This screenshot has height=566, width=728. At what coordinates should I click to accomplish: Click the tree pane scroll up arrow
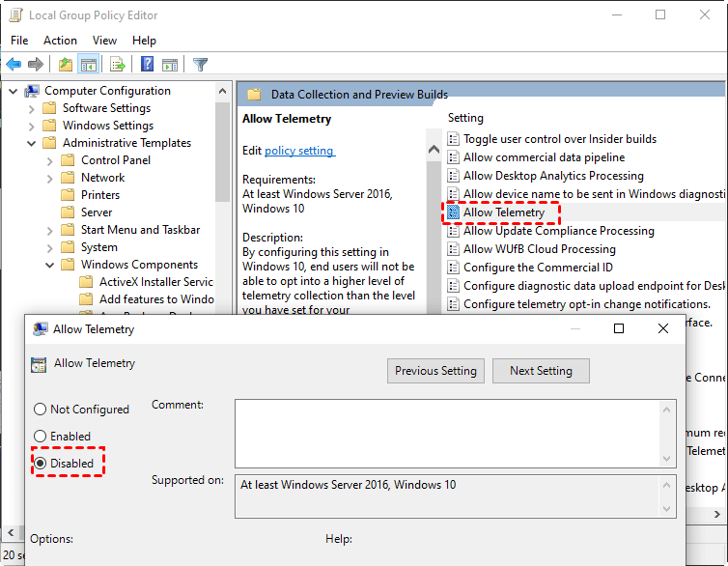tap(222, 91)
